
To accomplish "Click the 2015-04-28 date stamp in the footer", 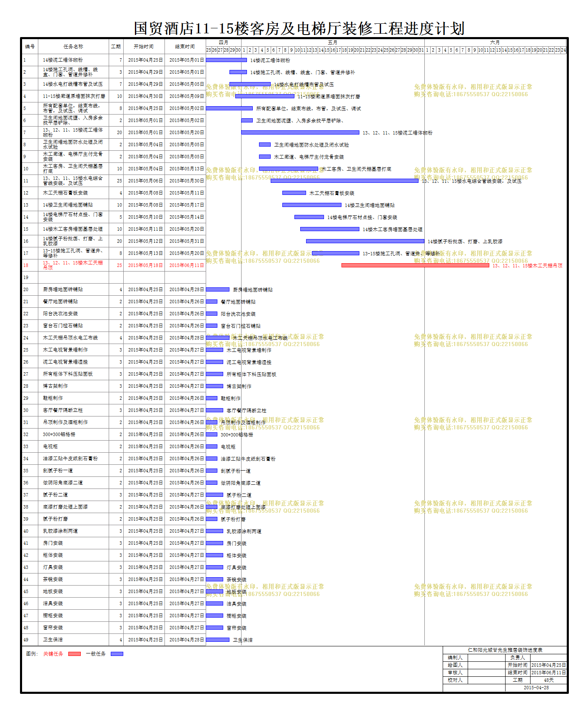I will (x=536, y=688).
